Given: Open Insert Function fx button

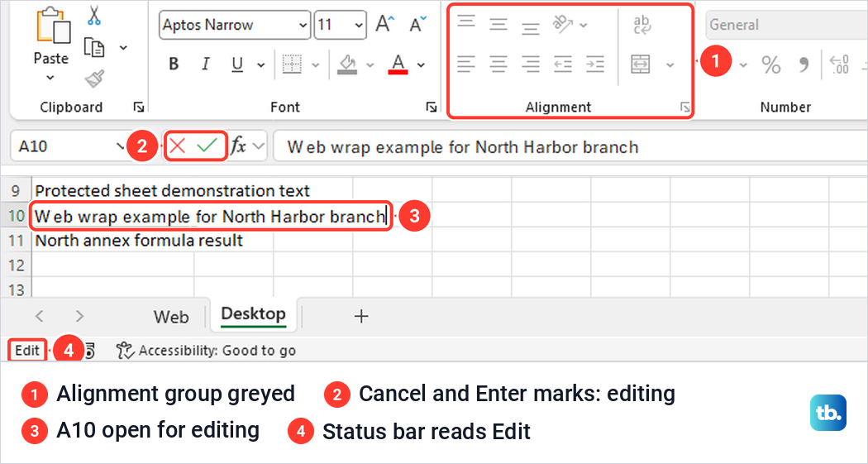Looking at the screenshot, I should (238, 146).
